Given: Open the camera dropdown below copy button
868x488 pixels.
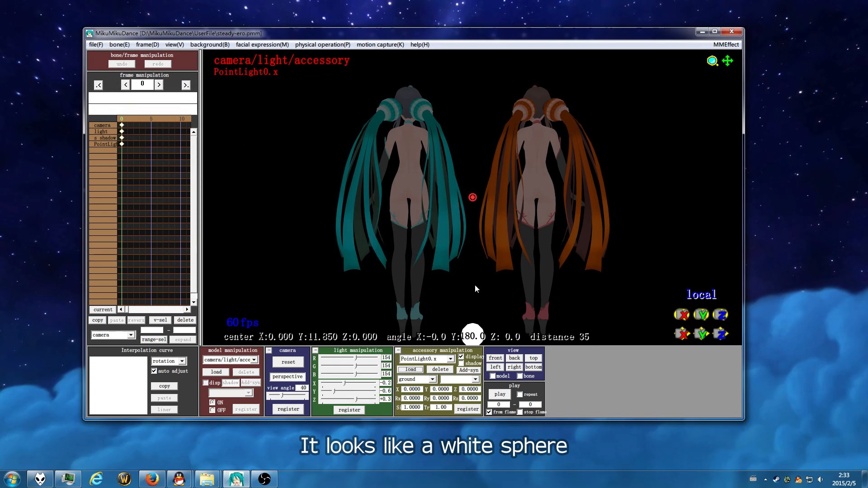Looking at the screenshot, I should [113, 335].
